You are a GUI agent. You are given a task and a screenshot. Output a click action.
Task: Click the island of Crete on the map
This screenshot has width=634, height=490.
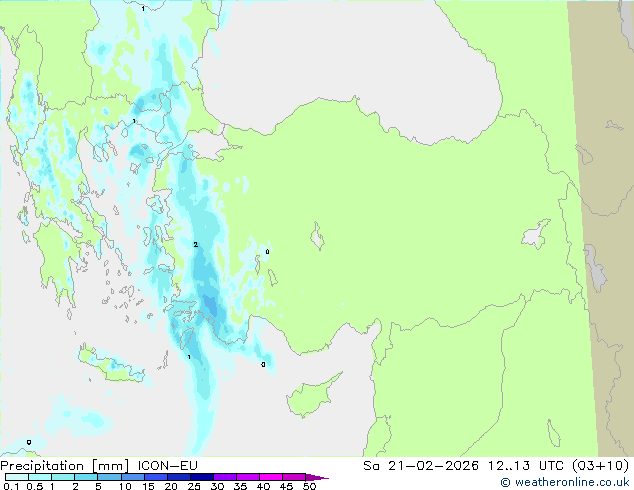(x=110, y=364)
